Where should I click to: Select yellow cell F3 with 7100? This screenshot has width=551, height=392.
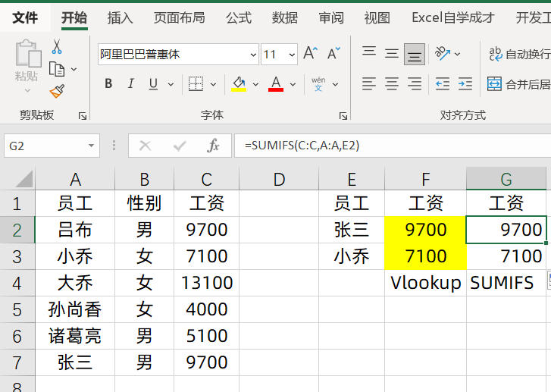click(425, 256)
